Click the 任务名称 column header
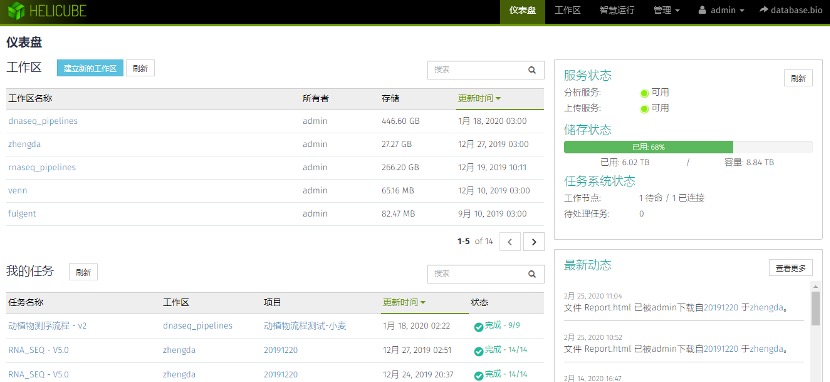Image resolution: width=830 pixels, height=382 pixels. pyautogui.click(x=25, y=303)
